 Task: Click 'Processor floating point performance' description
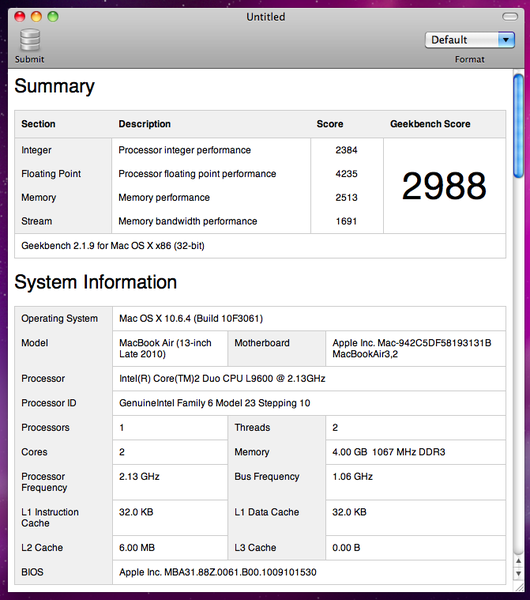point(197,174)
